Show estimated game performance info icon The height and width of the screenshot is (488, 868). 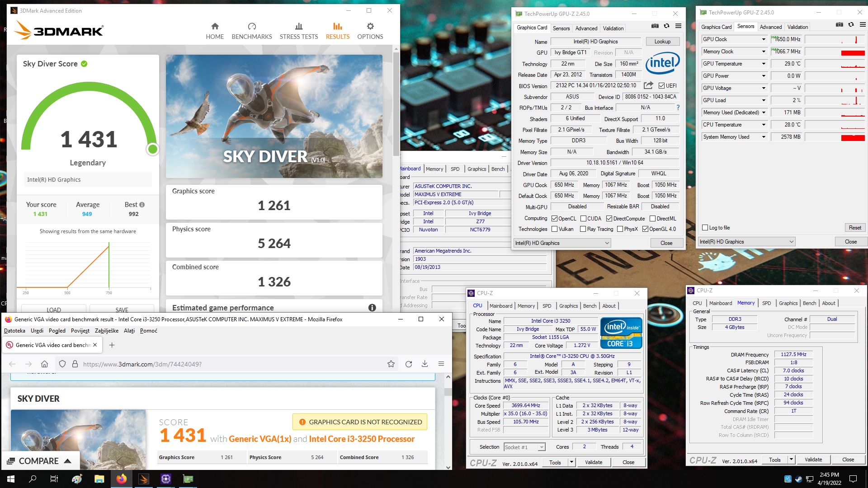[x=372, y=308]
